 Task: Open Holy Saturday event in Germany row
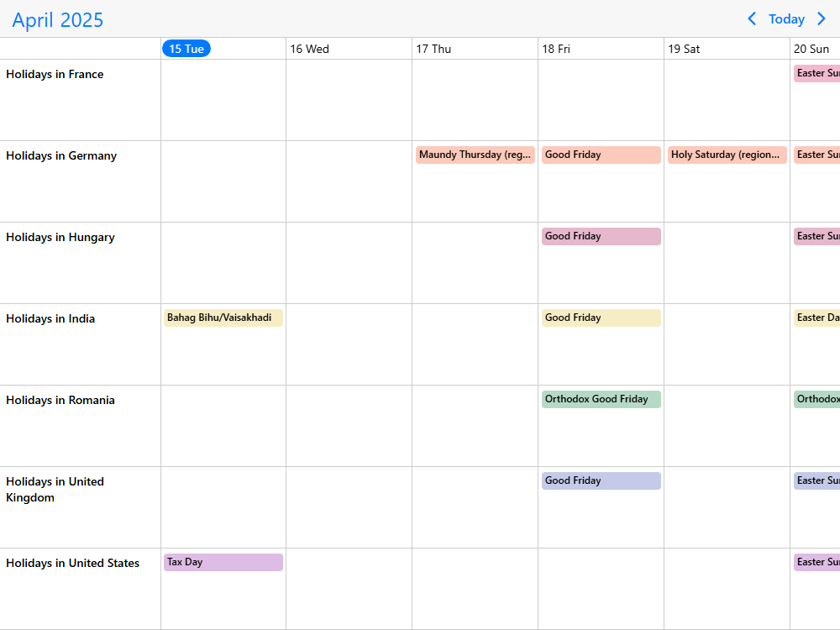click(727, 155)
